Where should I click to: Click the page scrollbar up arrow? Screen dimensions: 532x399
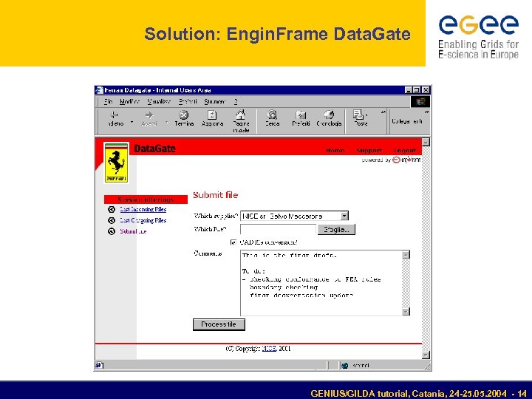coord(426,142)
